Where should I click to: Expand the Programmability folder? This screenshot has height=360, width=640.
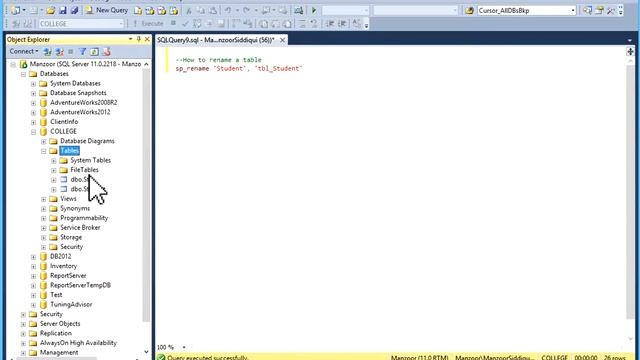click(x=44, y=218)
